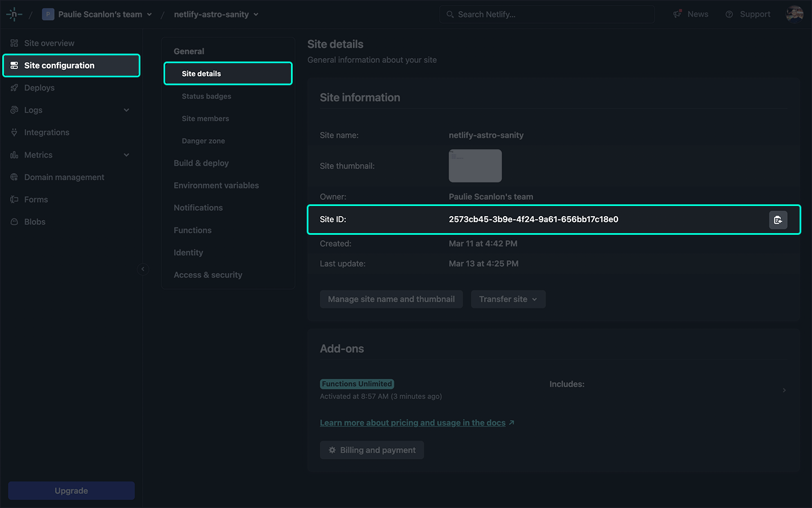The height and width of the screenshot is (508, 812).
Task: Open the News link
Action: coord(691,14)
